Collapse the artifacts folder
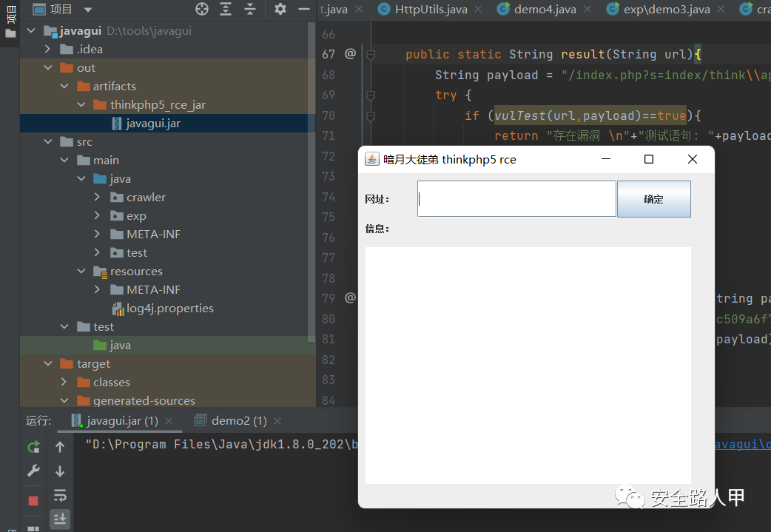This screenshot has width=771, height=532. (x=64, y=86)
